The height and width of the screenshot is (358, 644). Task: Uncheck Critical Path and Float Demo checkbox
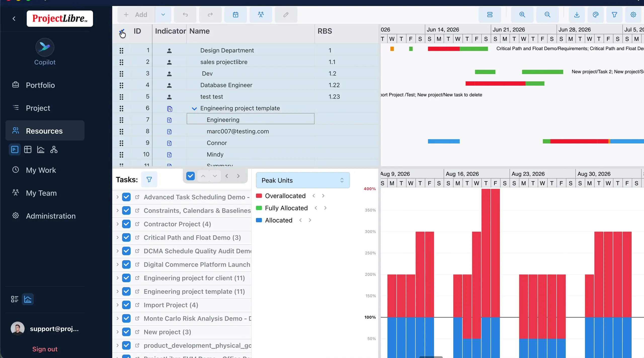pos(126,237)
